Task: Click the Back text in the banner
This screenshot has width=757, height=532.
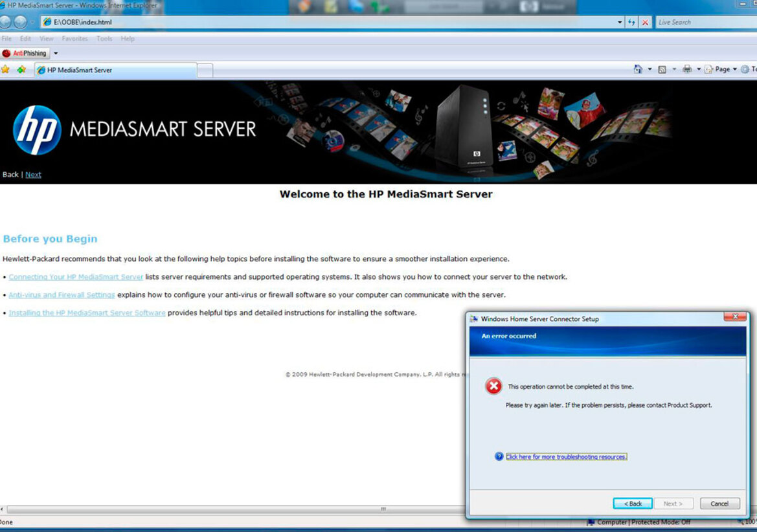Action: click(x=10, y=175)
